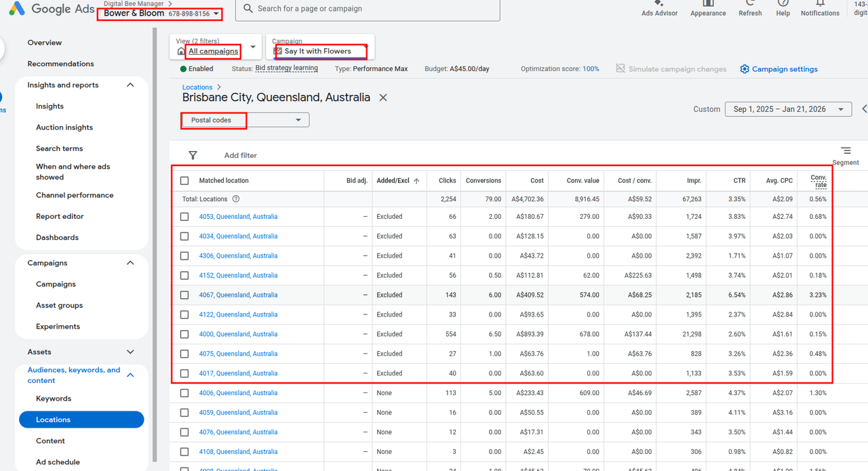Click the green Enabled status dot

183,69
